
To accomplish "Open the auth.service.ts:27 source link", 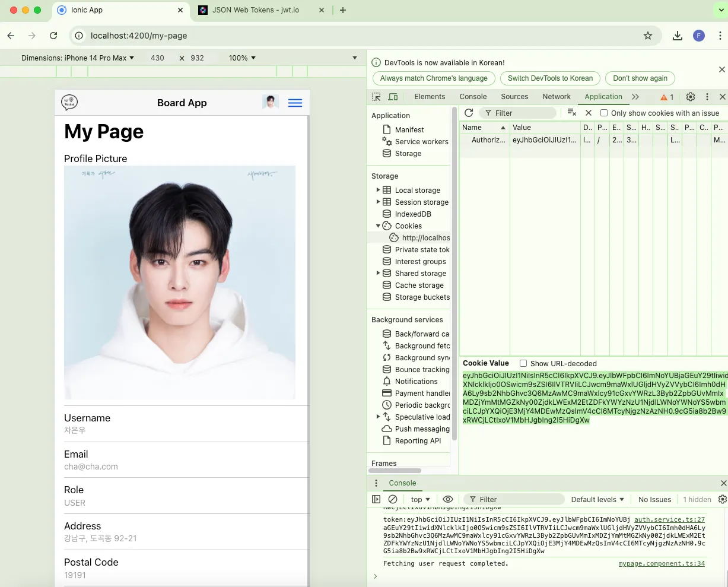I will (x=669, y=519).
